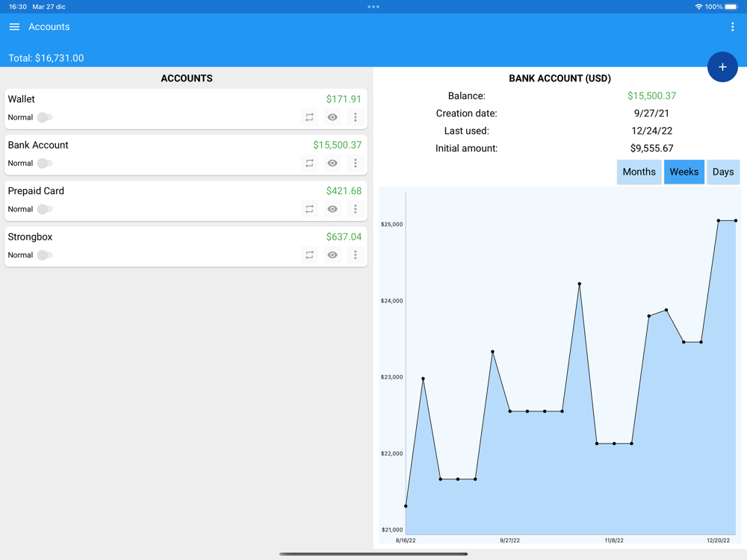Click the Accounts page title
The image size is (747, 560).
coord(49,27)
